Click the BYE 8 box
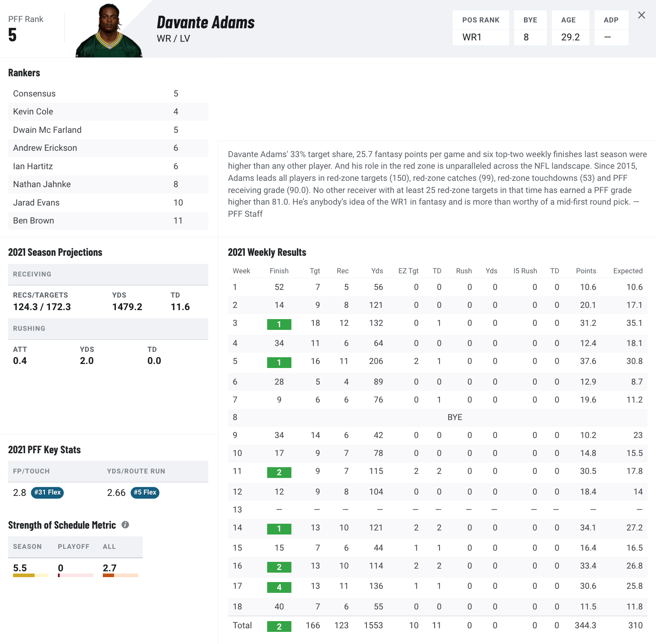 pos(530,28)
